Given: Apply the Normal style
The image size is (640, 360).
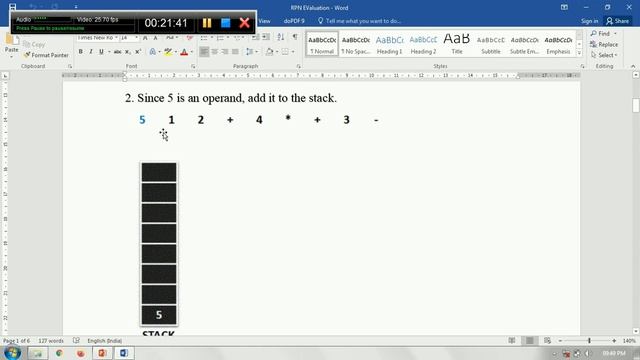Looking at the screenshot, I should (322, 44).
